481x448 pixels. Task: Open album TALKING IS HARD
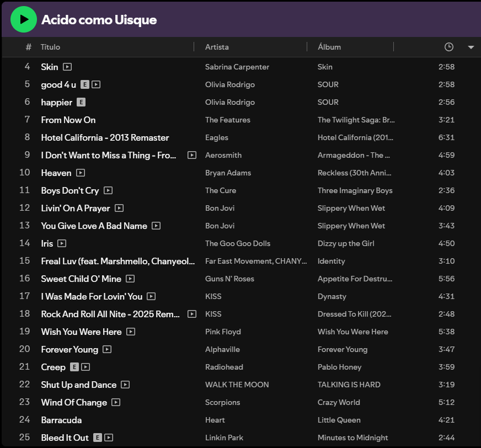pos(349,385)
